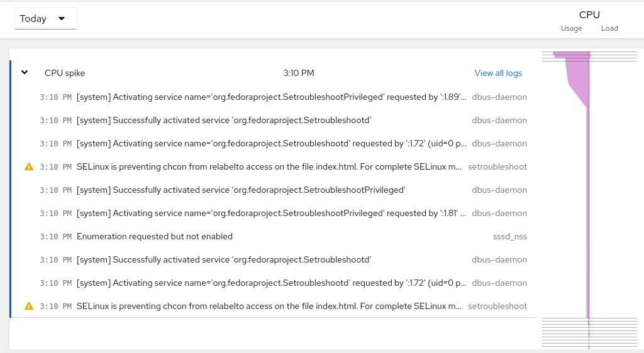Open the log entry requested by ':1.89'
This screenshot has width=644, height=353.
272,97
